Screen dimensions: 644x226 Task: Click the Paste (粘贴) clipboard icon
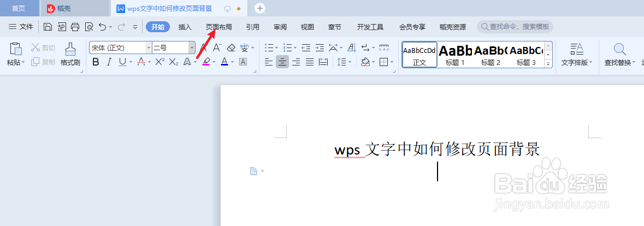(16, 49)
